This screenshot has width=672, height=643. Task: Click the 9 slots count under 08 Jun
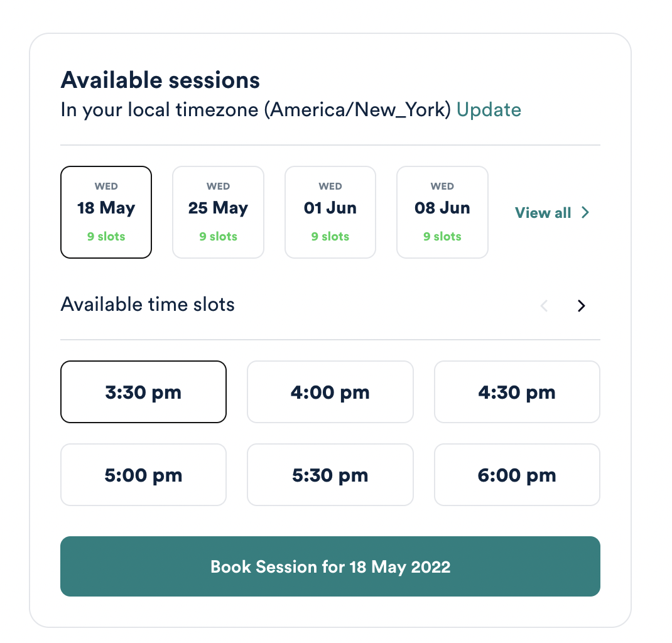point(442,237)
